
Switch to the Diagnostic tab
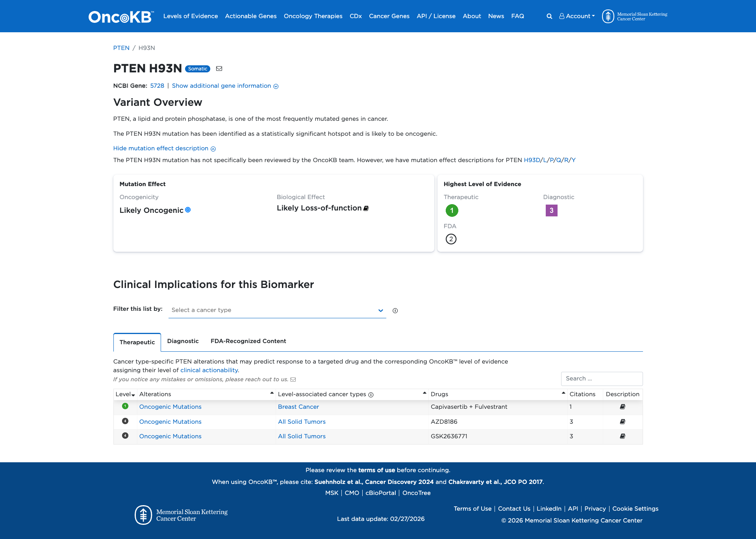point(183,341)
